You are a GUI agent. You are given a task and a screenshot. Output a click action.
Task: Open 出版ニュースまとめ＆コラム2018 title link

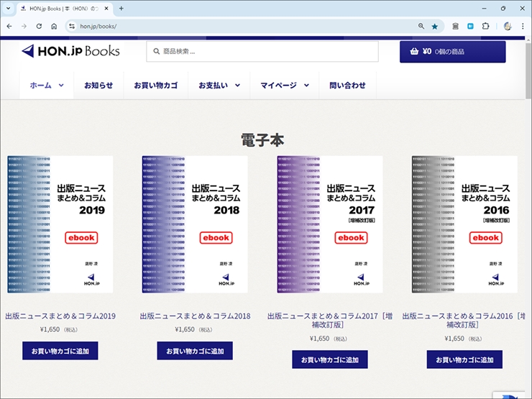195,316
